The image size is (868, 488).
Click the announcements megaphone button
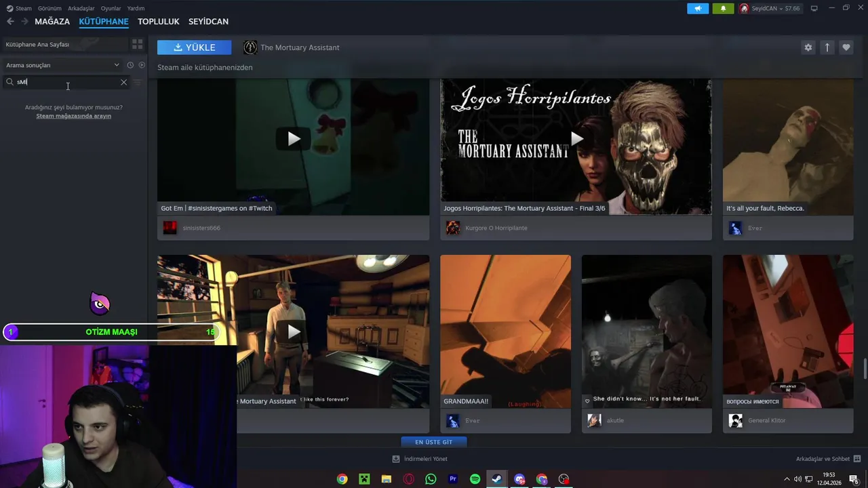698,8
